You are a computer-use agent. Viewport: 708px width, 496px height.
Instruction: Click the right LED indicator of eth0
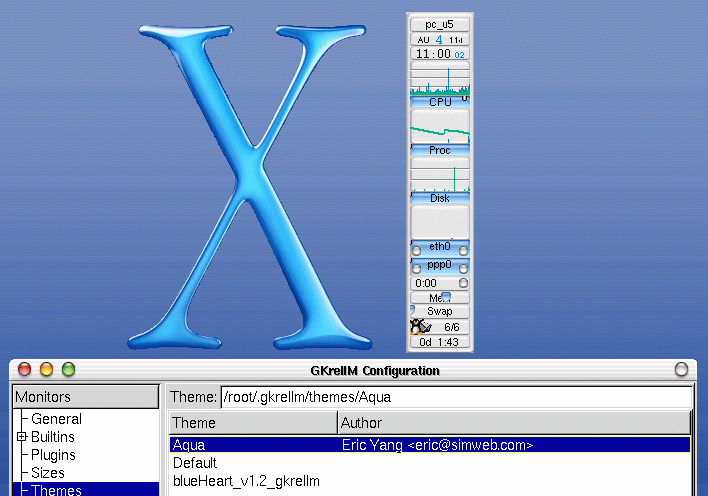463,250
